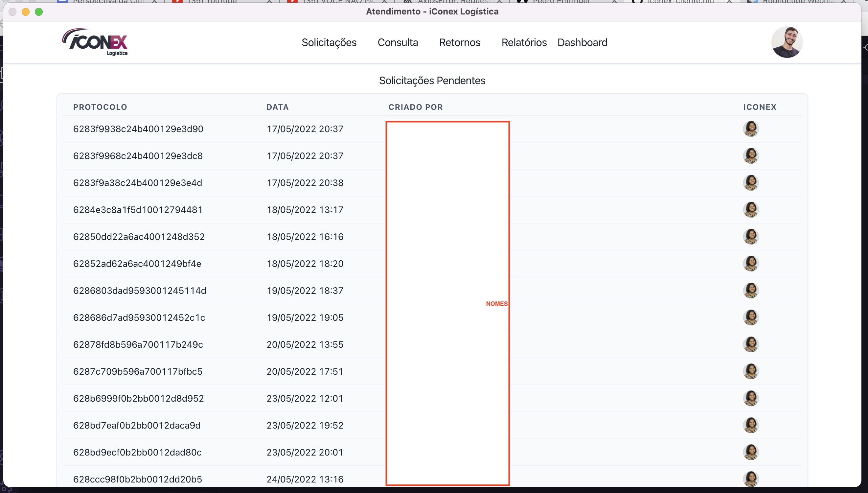Select the agent avatar in row 6287c709b596a700117bfbc5
Screen dimensions: 868x493
751,371
